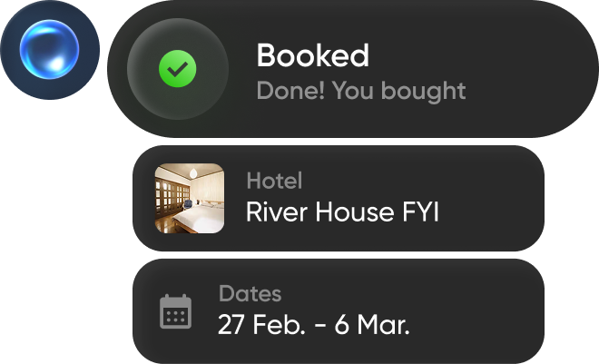This screenshot has width=599, height=364.
Task: Click the "Done! You bought" subtitle
Action: coord(360,91)
